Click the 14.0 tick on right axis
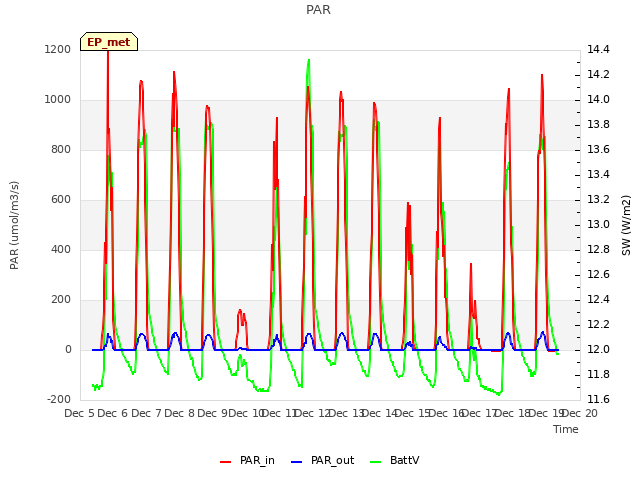Screen dimensions: 640x480 point(598,100)
